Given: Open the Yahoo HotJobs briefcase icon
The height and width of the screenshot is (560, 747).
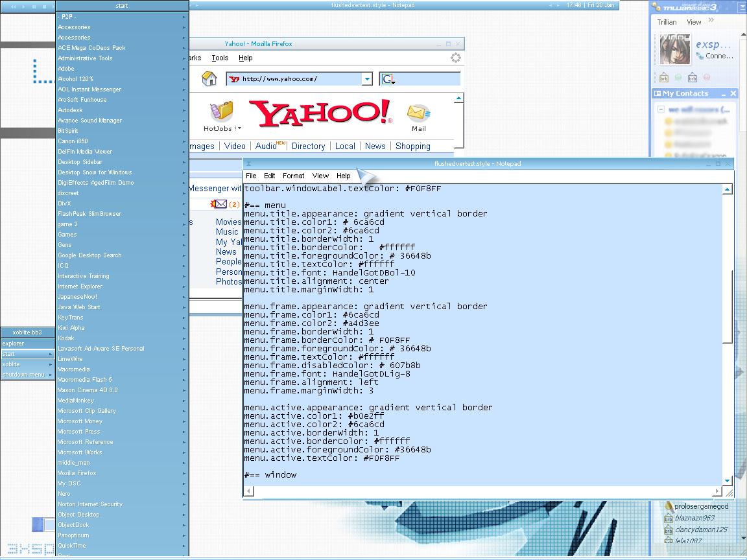Looking at the screenshot, I should [x=222, y=111].
